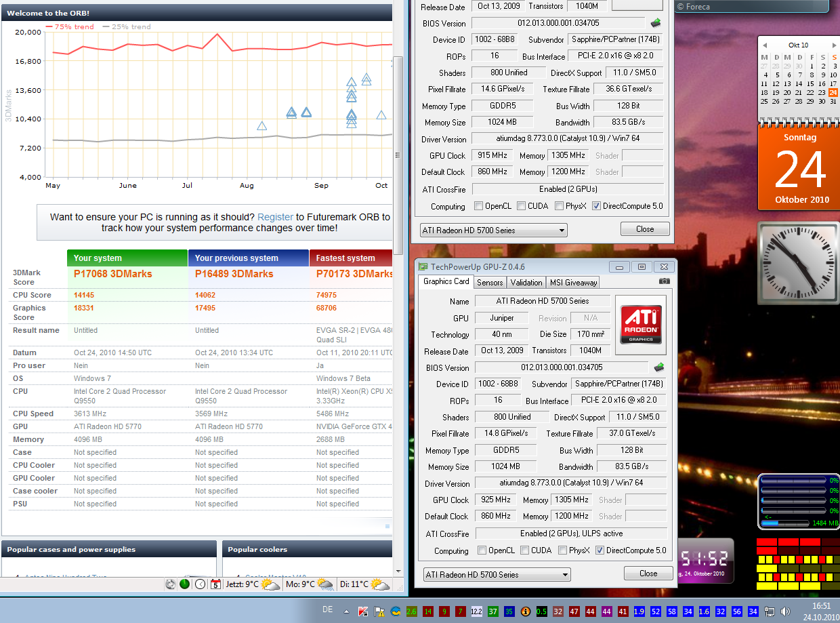Click Close button in GPU-Z 915 MHz window
840x623 pixels.
click(645, 229)
